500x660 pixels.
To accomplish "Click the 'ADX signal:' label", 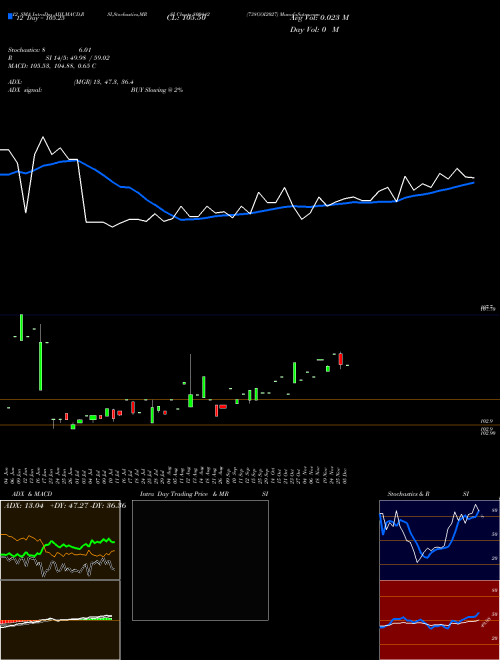I will coord(25,90).
